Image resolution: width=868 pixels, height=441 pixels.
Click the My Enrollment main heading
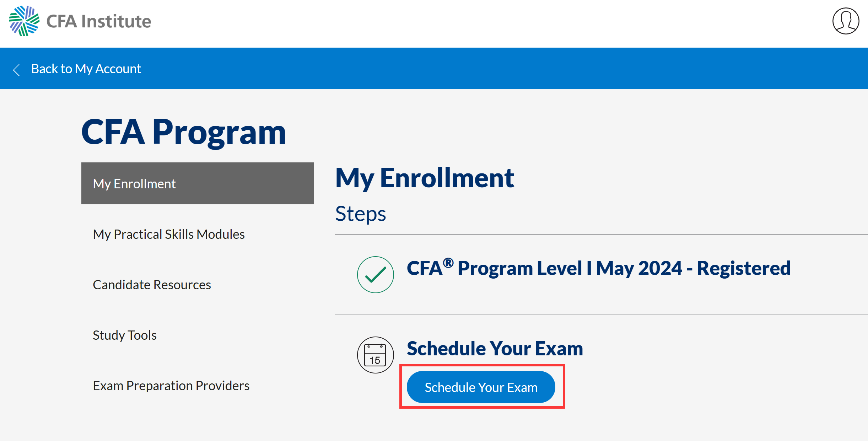click(x=425, y=178)
